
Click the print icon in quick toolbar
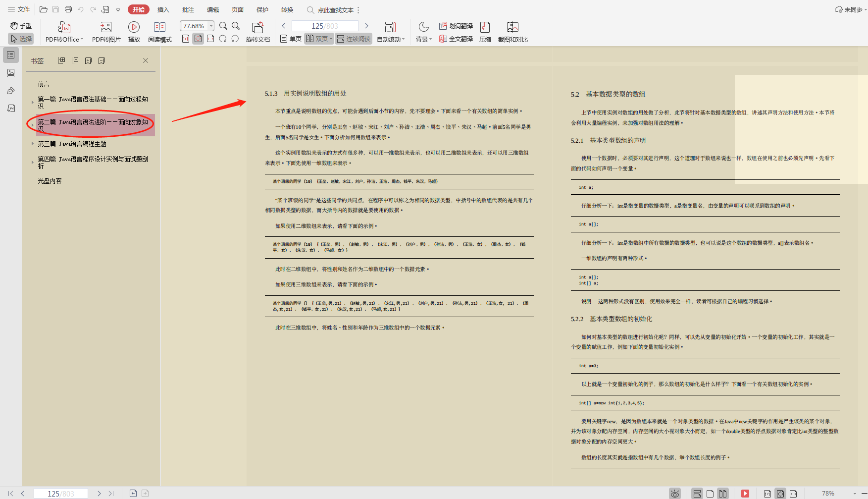pos(68,9)
